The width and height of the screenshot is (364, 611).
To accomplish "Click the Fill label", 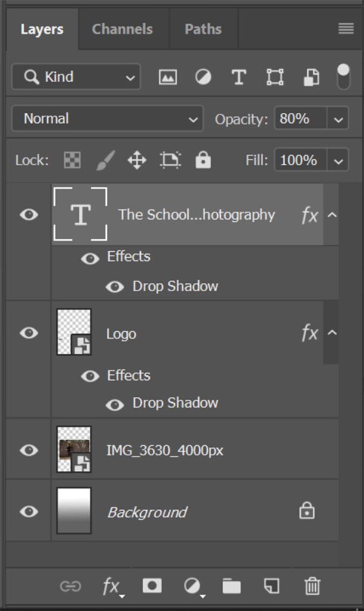I will pos(257,160).
